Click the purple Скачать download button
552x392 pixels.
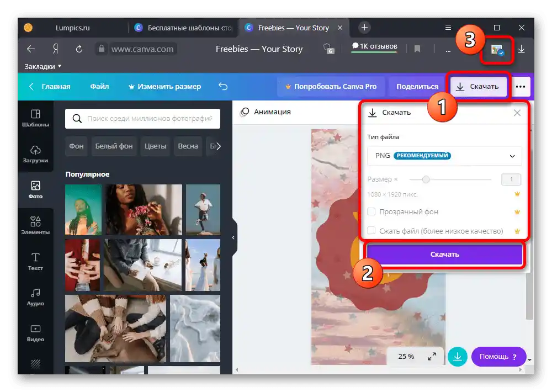click(444, 255)
